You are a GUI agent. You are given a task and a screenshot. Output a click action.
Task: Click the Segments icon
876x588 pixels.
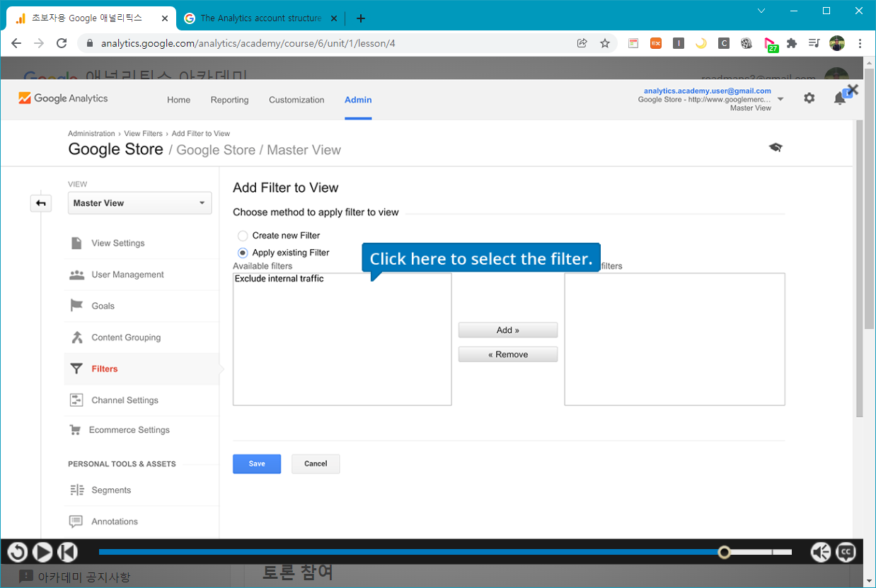76,490
